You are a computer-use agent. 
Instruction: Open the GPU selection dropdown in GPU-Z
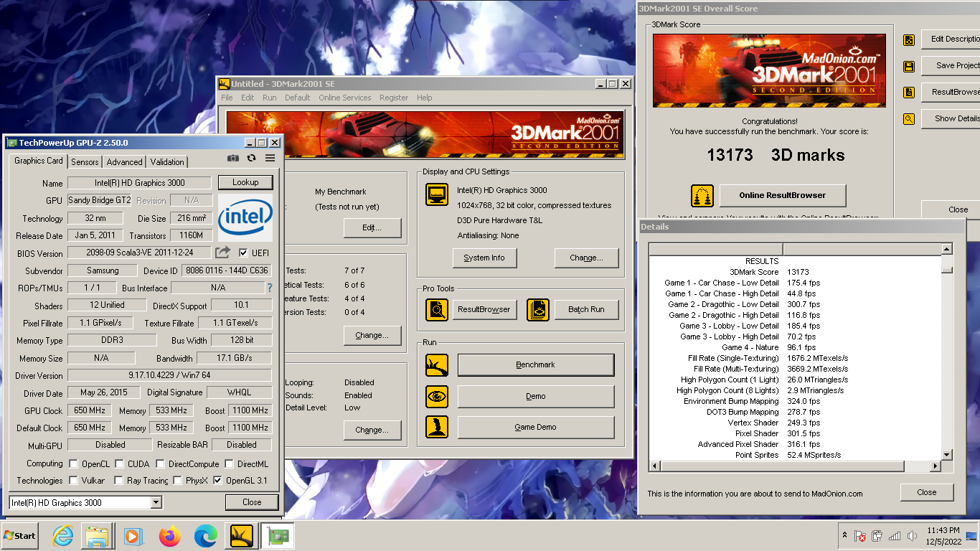point(156,503)
